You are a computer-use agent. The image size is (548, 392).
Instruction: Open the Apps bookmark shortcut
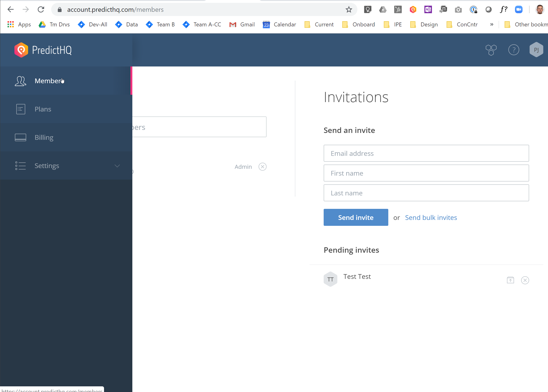point(19,24)
